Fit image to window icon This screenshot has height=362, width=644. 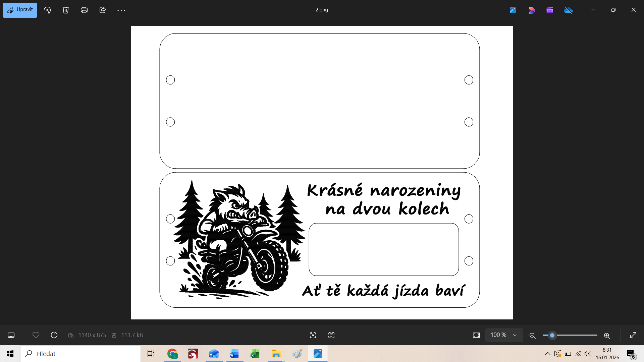(x=476, y=335)
